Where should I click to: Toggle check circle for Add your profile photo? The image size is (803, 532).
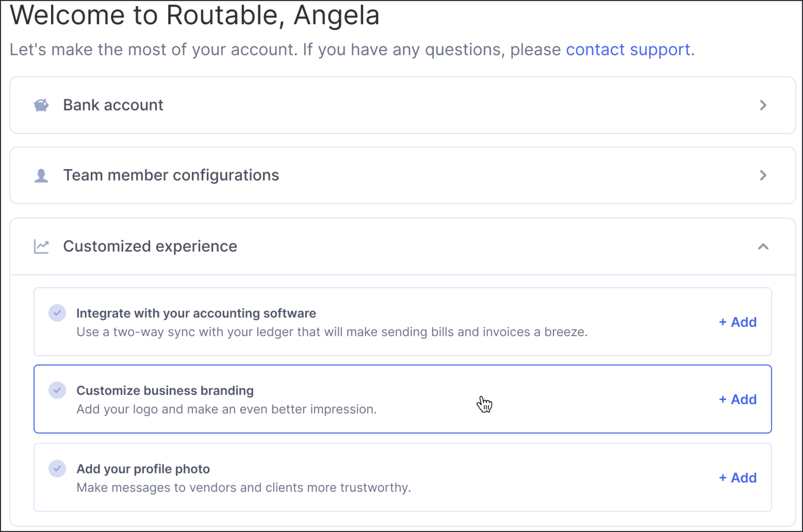pyautogui.click(x=57, y=469)
